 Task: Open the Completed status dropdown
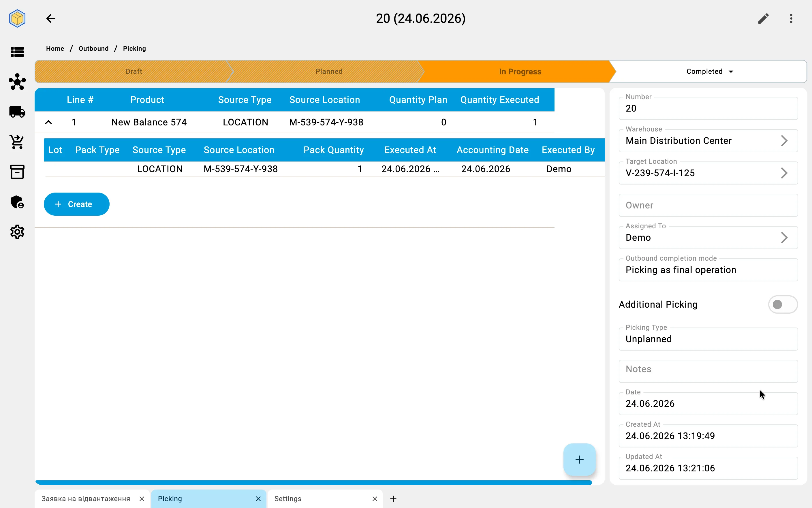pyautogui.click(x=710, y=72)
